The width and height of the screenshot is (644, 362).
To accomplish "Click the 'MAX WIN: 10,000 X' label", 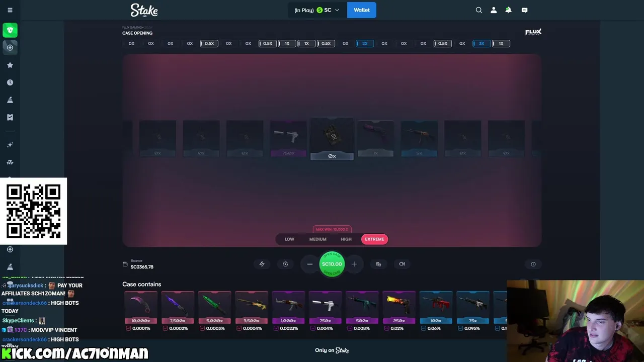I will (332, 229).
